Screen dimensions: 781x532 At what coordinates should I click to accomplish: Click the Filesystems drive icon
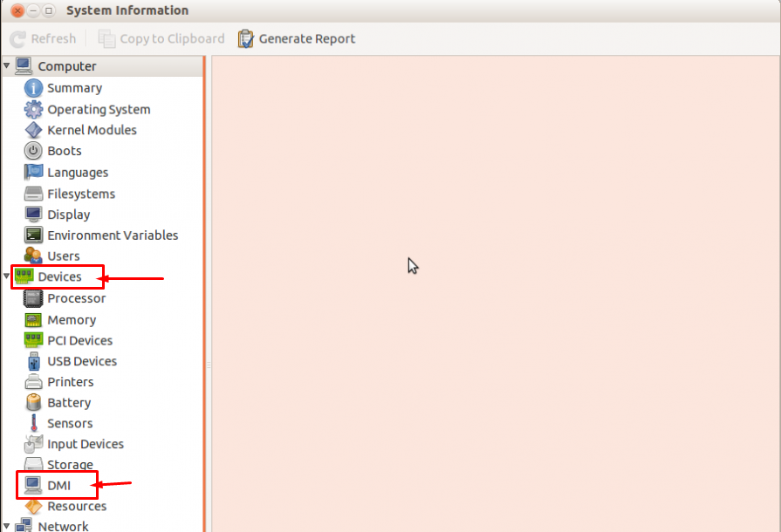click(33, 194)
